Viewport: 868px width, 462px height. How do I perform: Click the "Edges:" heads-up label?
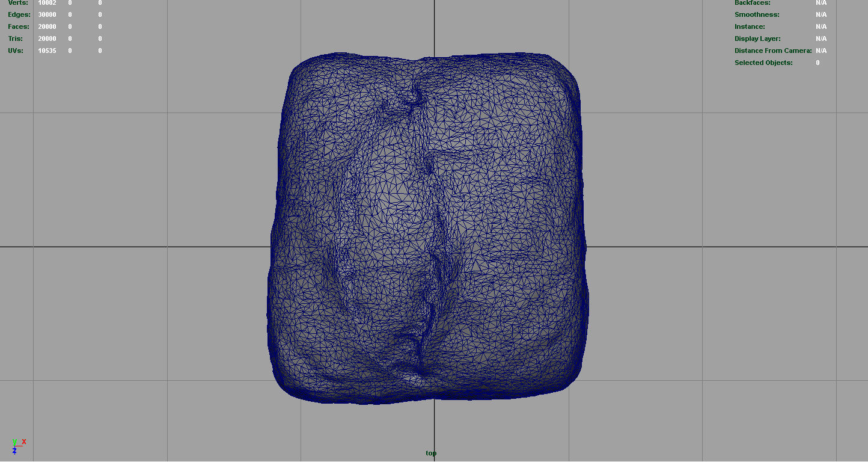pos(19,14)
